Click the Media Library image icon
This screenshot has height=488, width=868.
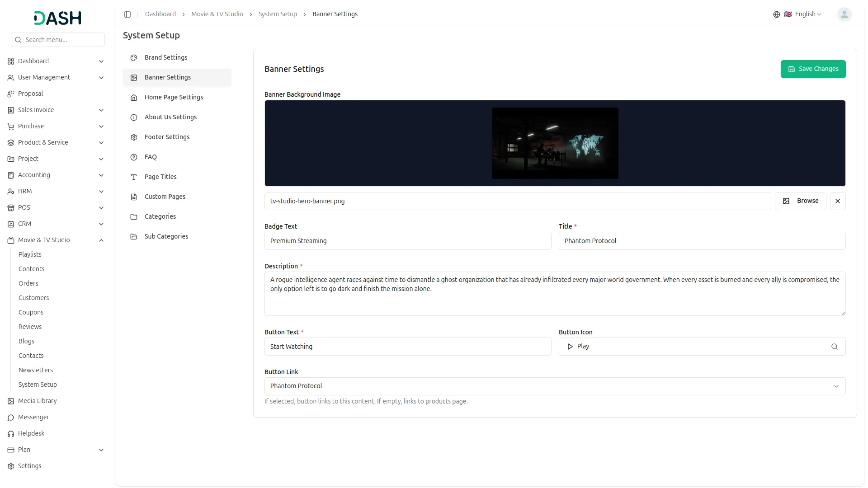[x=11, y=401]
